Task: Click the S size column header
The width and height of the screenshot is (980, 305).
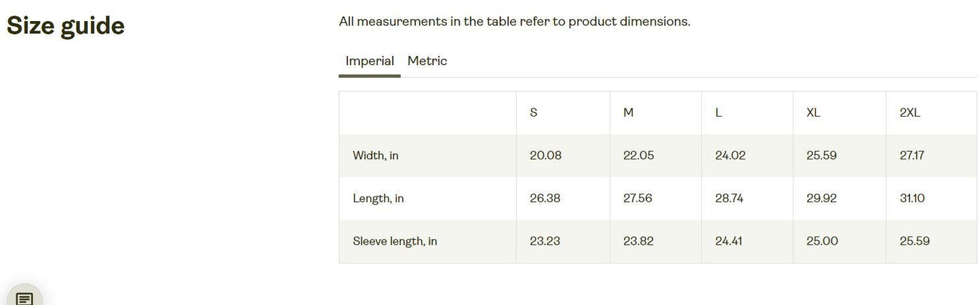Action: (x=534, y=113)
